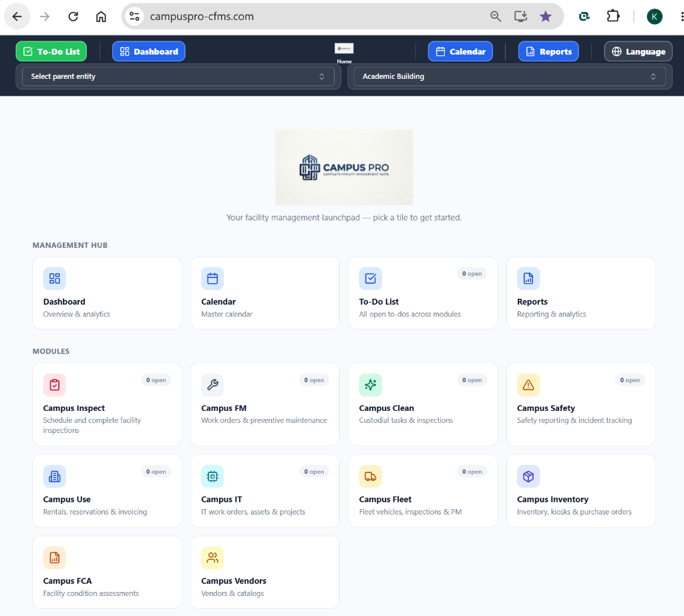
Task: Open Reports from the top navigation
Action: coord(548,51)
